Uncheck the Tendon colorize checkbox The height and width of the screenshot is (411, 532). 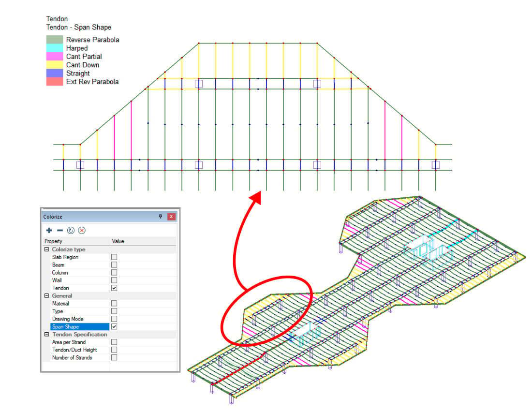(114, 288)
